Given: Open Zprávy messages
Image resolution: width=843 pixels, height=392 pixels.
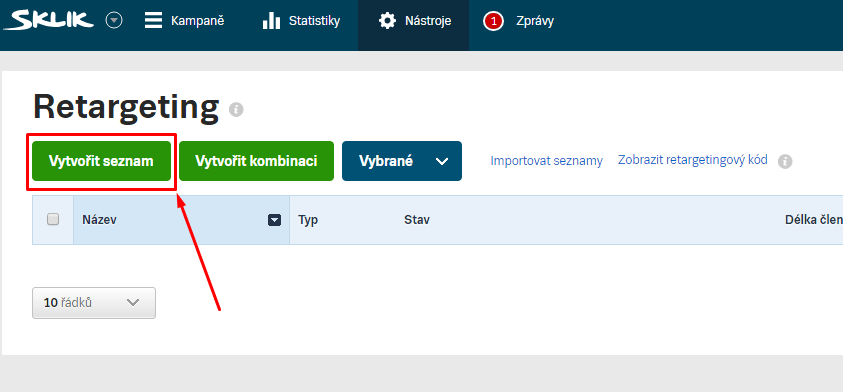Looking at the screenshot, I should (x=534, y=21).
